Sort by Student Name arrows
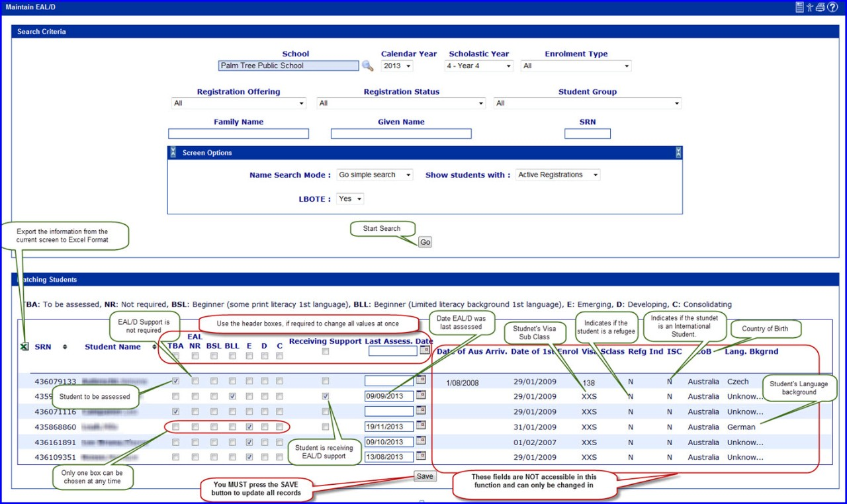 tap(154, 347)
